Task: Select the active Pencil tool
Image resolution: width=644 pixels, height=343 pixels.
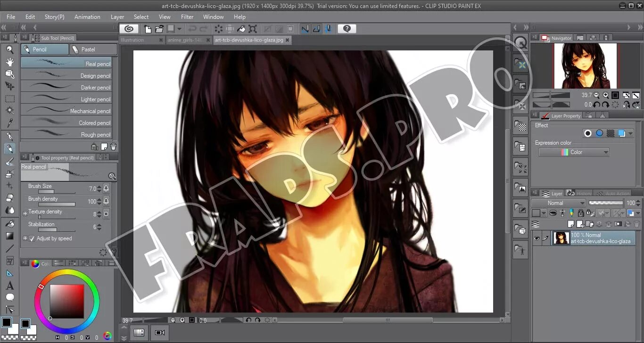Action: click(x=9, y=149)
